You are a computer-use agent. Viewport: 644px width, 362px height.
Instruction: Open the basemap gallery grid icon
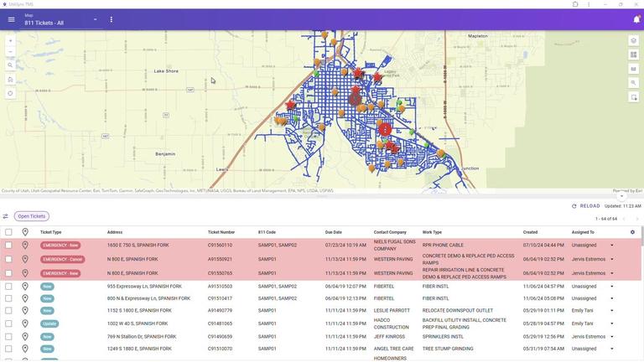tap(634, 54)
